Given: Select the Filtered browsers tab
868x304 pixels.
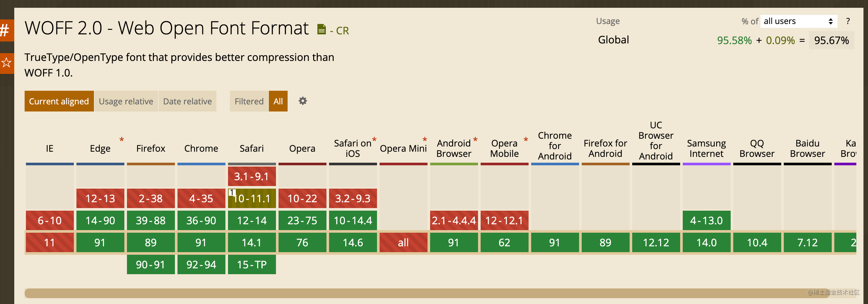Looking at the screenshot, I should [249, 101].
